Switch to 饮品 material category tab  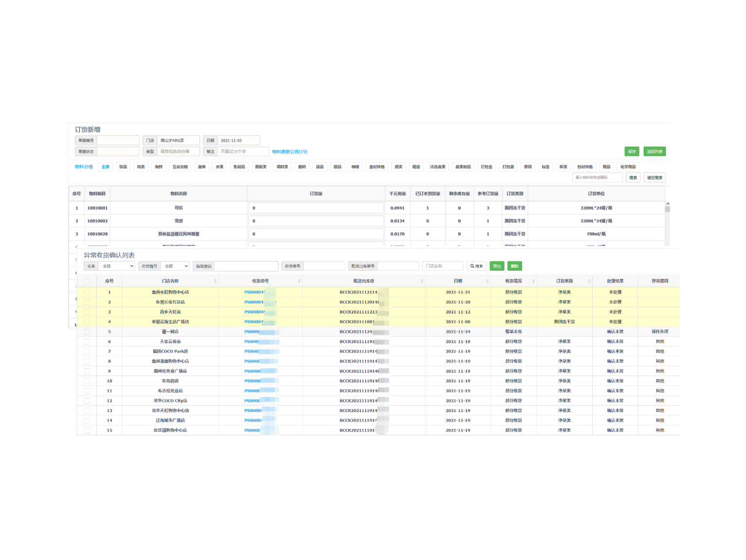123,167
